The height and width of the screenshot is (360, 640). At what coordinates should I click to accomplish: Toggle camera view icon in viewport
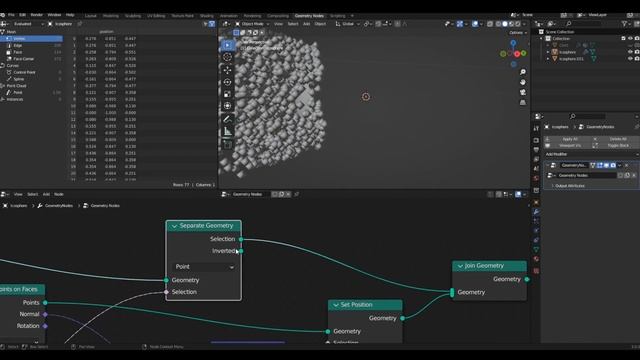point(523,92)
